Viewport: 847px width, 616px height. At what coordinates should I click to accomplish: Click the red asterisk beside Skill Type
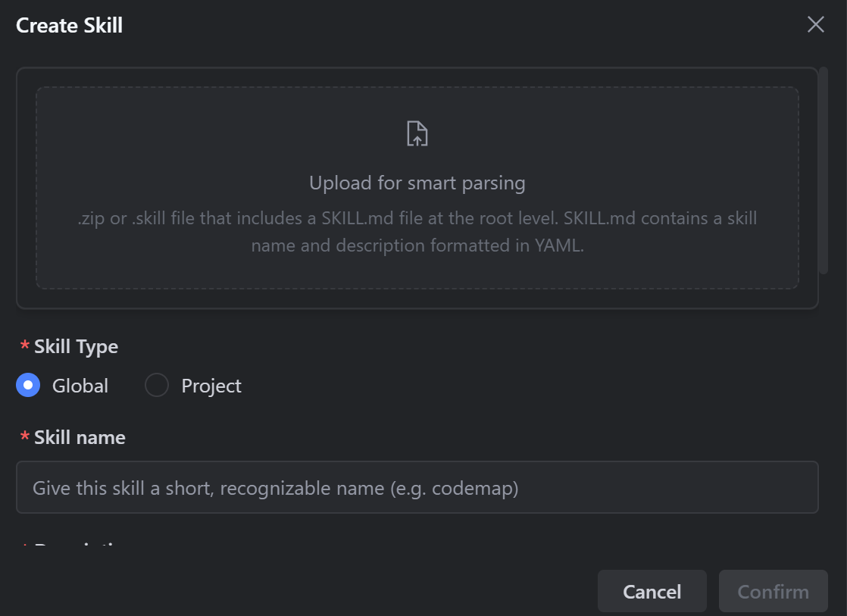24,345
